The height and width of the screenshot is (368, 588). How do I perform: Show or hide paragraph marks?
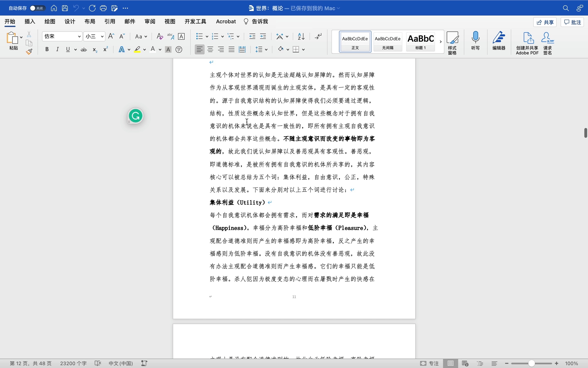pyautogui.click(x=318, y=37)
